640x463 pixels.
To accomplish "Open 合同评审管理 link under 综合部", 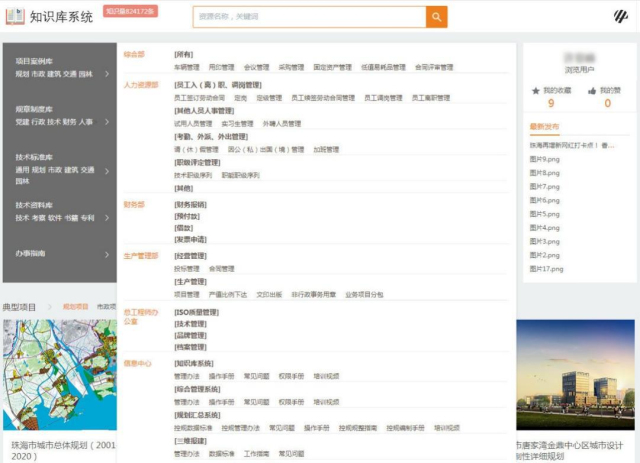I will pos(434,68).
